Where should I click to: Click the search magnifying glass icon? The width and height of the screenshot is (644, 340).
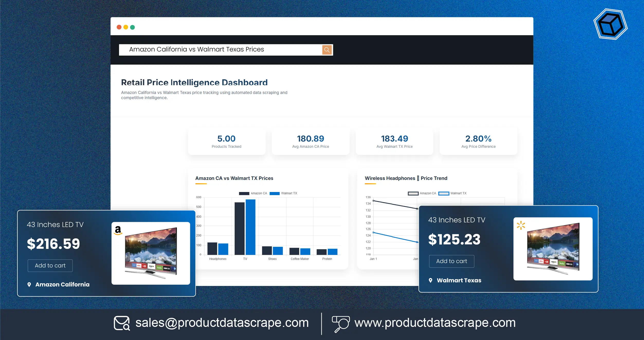click(327, 49)
